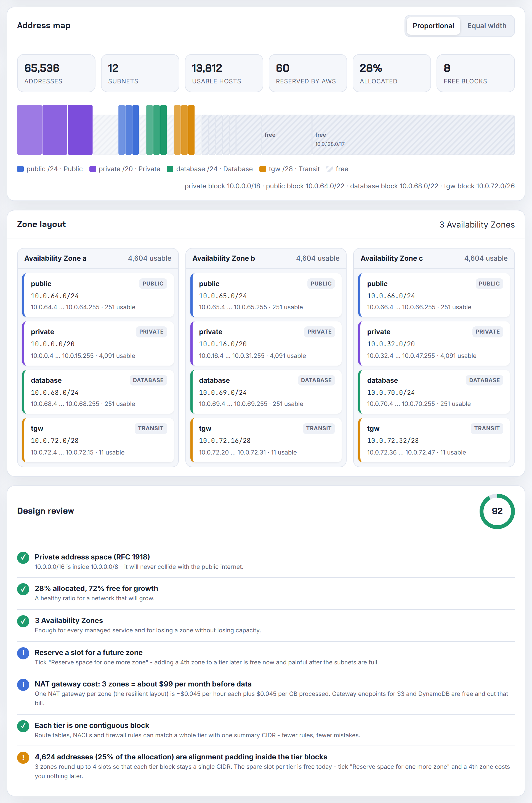
Task: Open Zone b private subnet 10.0.16.0/20 card
Action: pyautogui.click(x=266, y=343)
